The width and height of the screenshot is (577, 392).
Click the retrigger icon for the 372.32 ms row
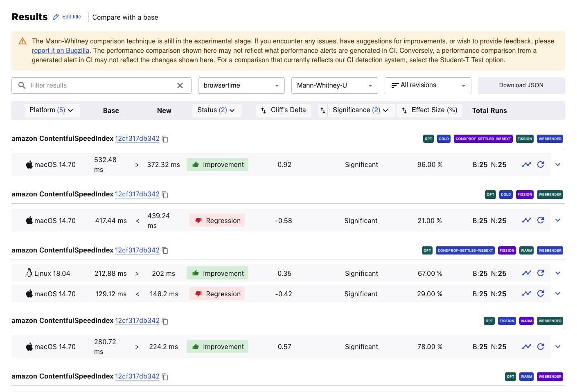[x=541, y=164]
